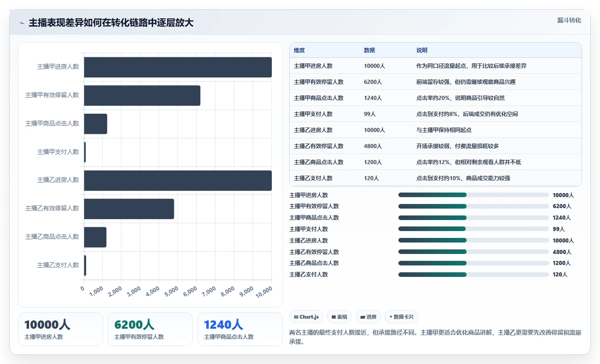Click the 1240人 value in the table

tap(373, 98)
